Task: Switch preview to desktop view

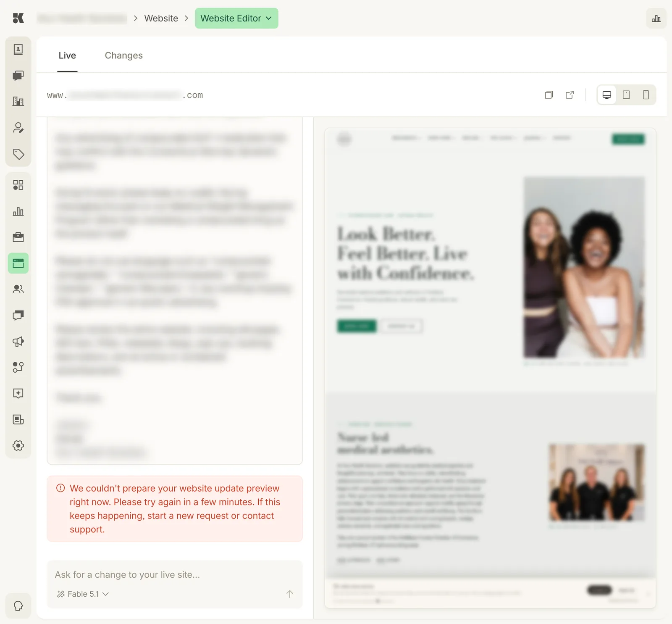Action: pyautogui.click(x=607, y=95)
